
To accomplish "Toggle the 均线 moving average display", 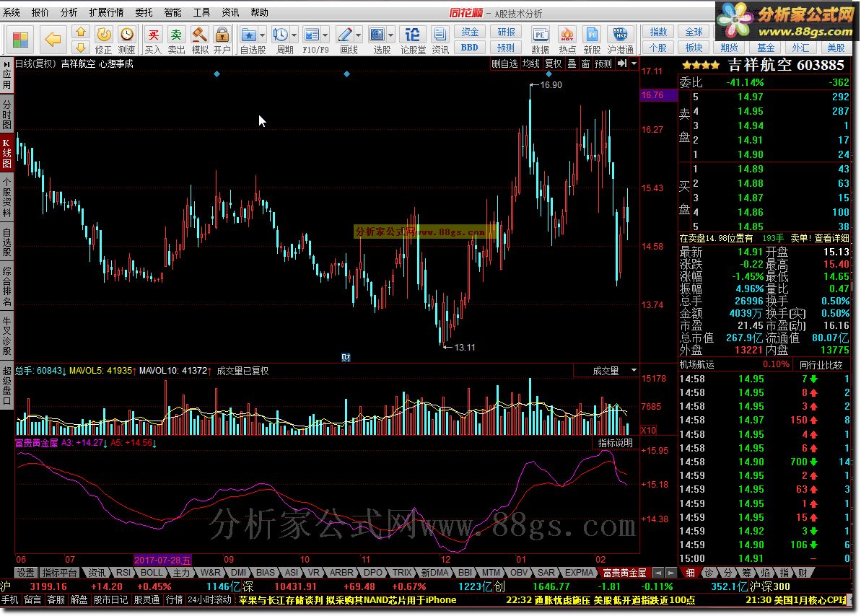I will pos(530,63).
